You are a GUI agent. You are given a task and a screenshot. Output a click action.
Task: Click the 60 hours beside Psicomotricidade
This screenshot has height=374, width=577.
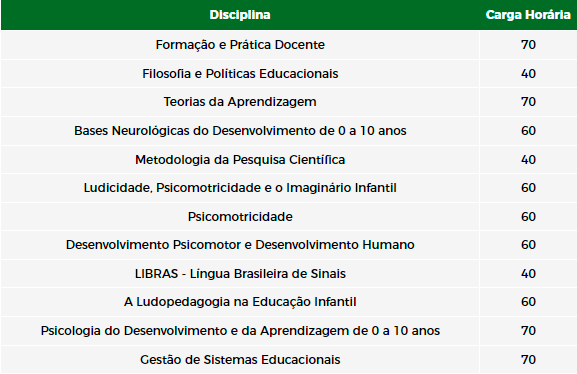coord(528,217)
